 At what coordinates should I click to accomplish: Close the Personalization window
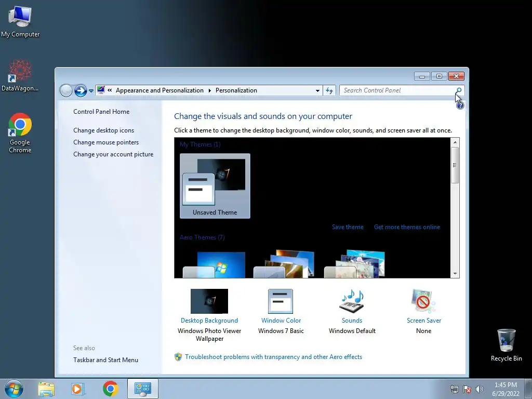[x=456, y=76]
